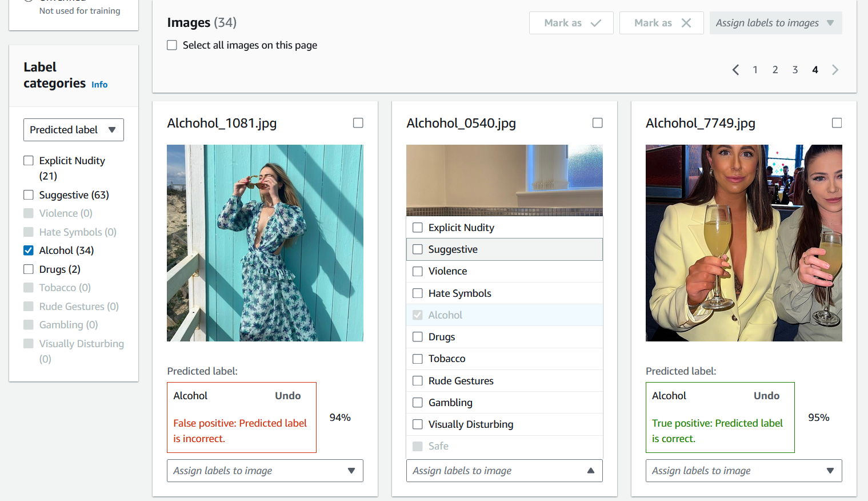Click Undo on Alchohol_1081.jpg false positive

pyautogui.click(x=287, y=395)
